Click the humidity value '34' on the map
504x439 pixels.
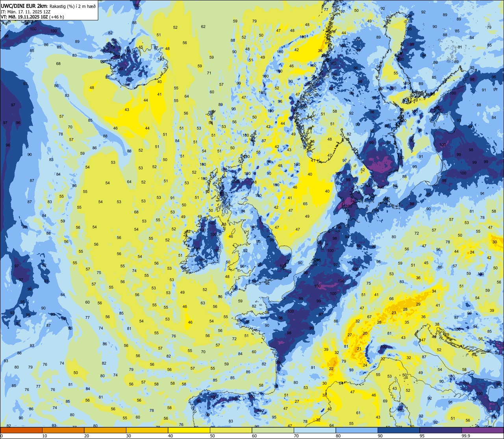pyautogui.click(x=434, y=291)
